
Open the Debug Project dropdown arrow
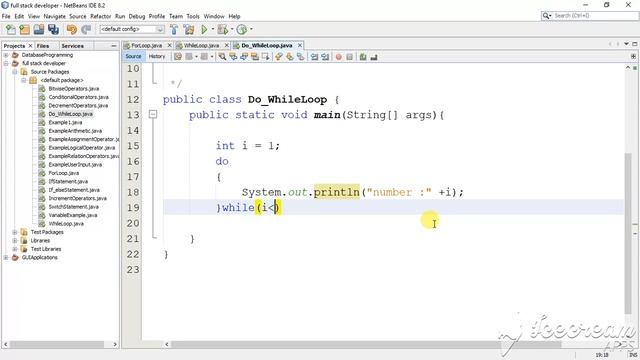tap(232, 29)
